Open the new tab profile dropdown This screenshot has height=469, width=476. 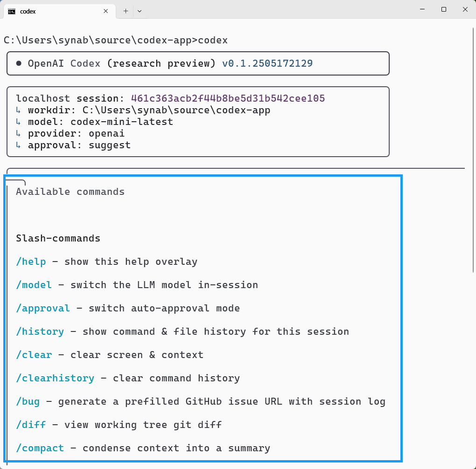click(140, 11)
